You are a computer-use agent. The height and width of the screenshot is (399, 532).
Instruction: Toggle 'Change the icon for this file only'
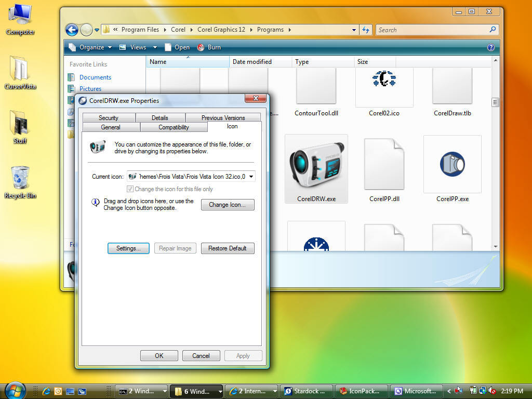[129, 189]
